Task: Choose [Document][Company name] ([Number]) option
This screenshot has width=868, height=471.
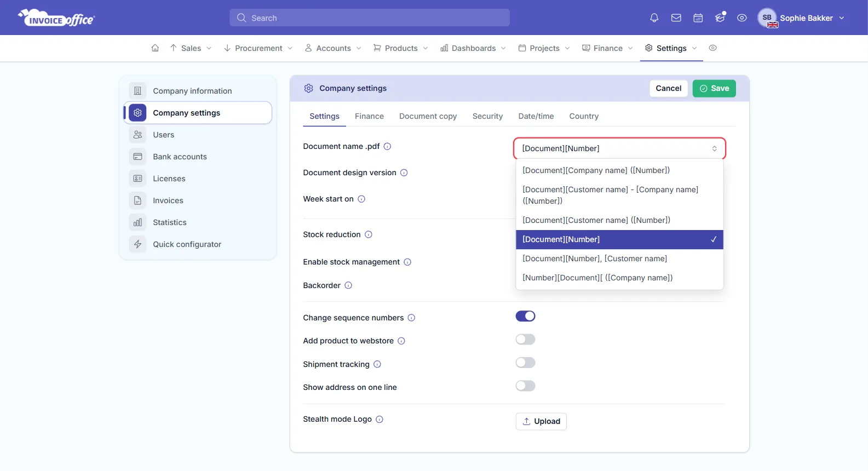Action: [619, 170]
